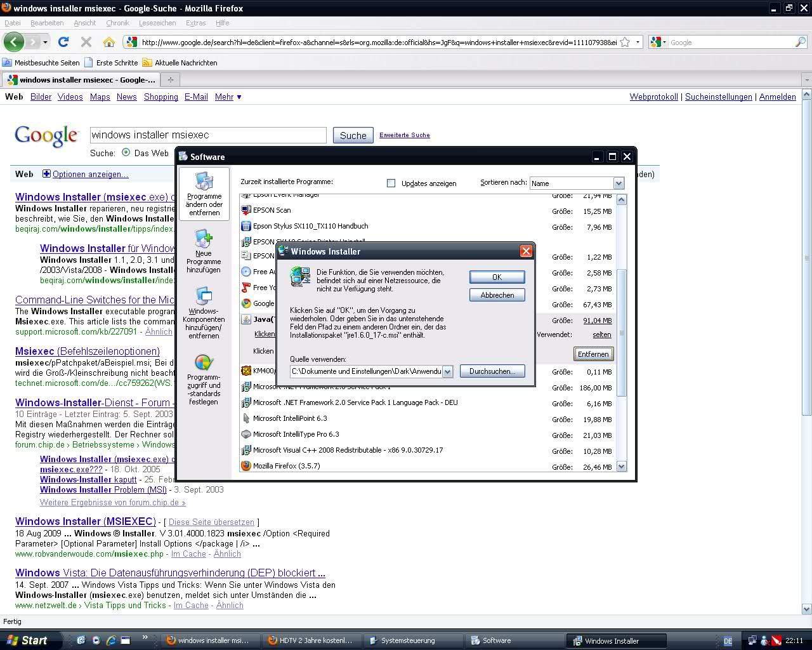Open the Ansicht menu
The height and width of the screenshot is (650, 812).
click(x=84, y=23)
